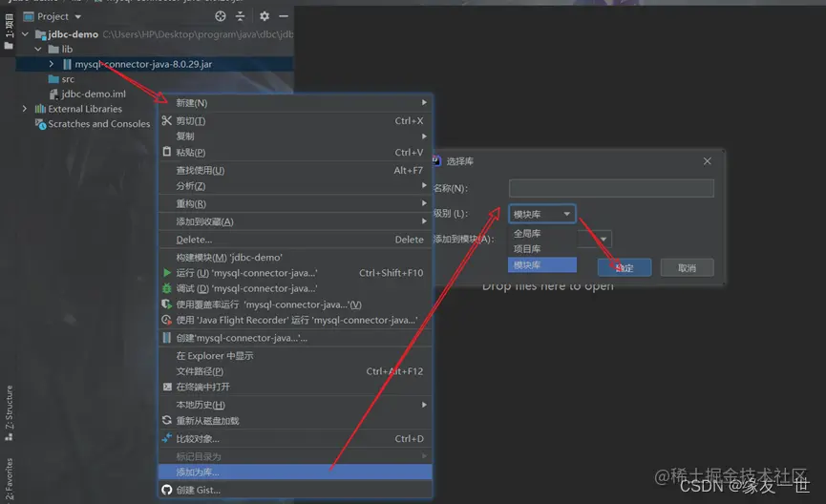826x504 pixels.
Task: Click reload icon 重新从磁盘加载
Action: coord(166,420)
